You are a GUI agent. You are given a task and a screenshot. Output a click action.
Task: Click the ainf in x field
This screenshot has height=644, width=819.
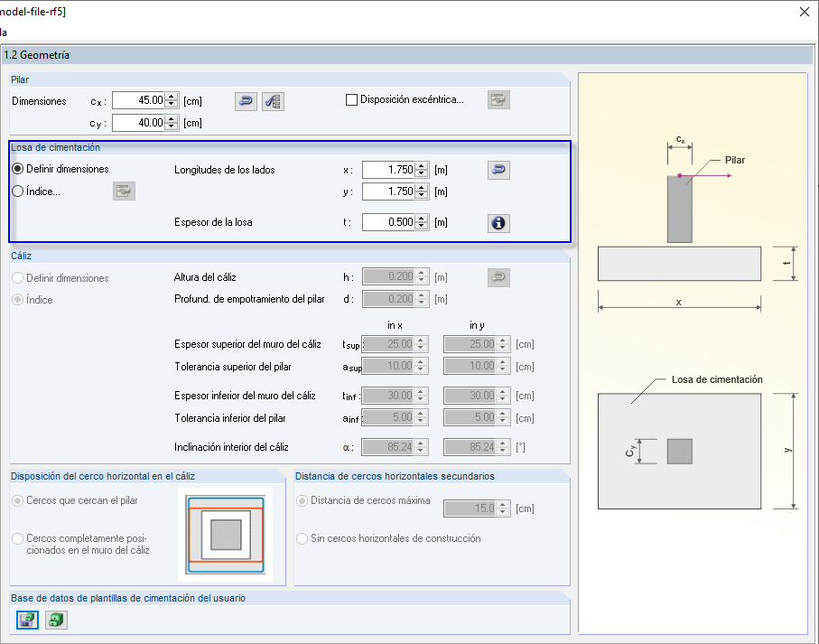pyautogui.click(x=389, y=417)
